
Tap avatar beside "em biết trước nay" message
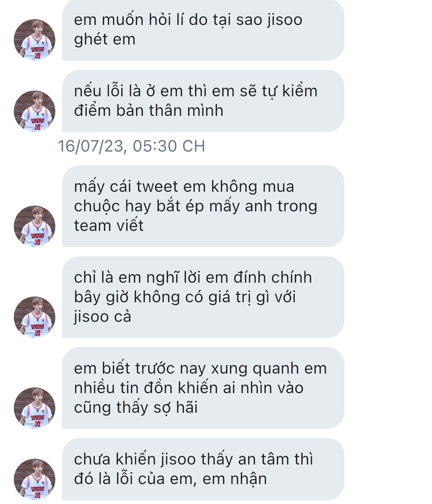[35, 408]
